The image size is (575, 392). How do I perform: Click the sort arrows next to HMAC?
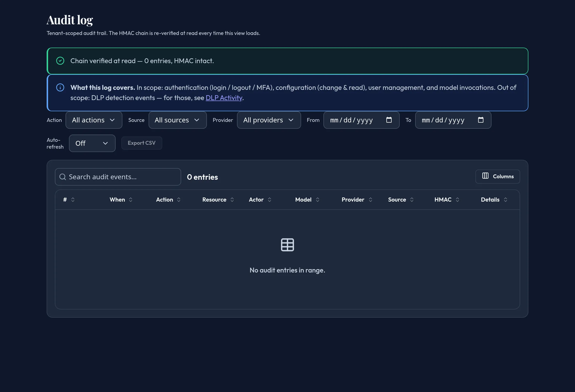(457, 200)
